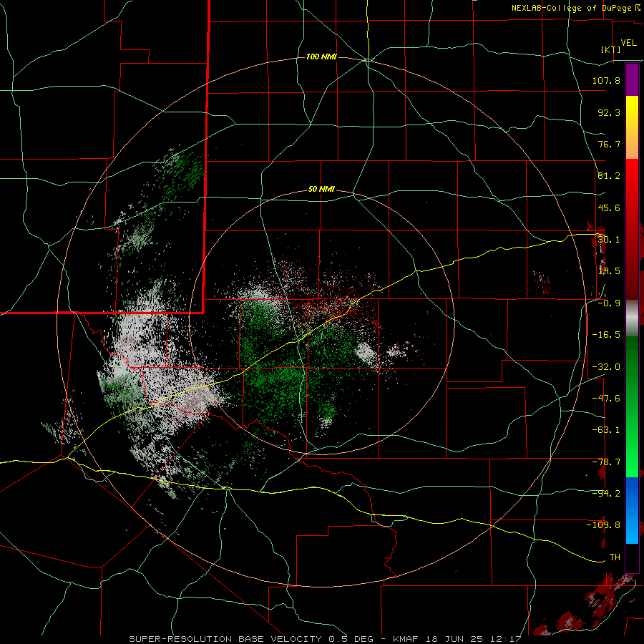Click the -32.0 velocity scale value
The height and width of the screenshot is (644, 644).
[x=606, y=367]
